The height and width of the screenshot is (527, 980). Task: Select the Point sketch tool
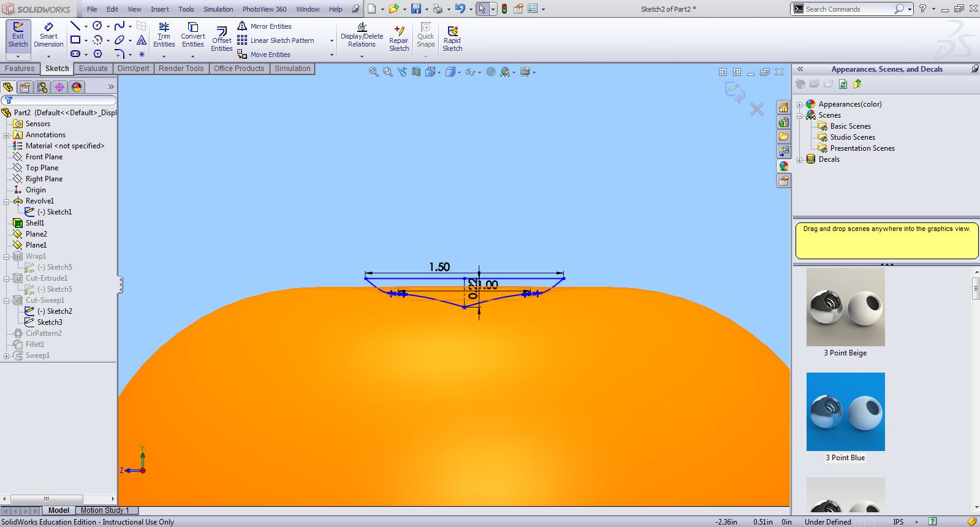click(x=142, y=54)
